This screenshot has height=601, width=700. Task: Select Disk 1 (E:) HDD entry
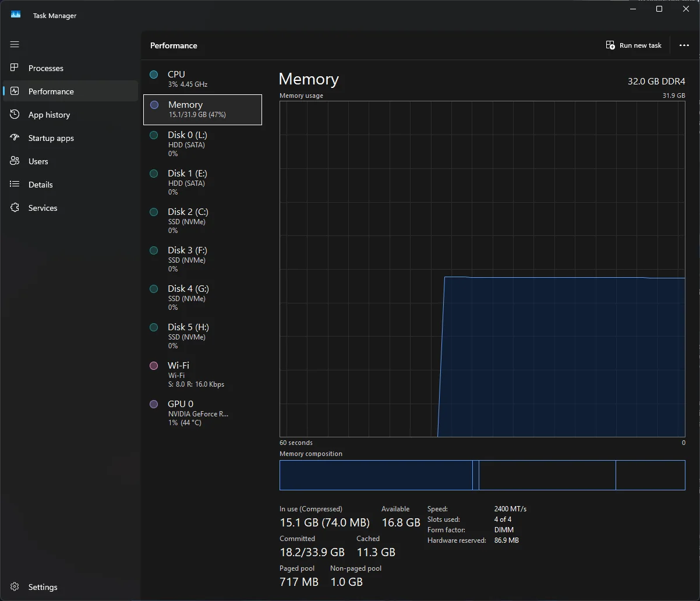coord(203,182)
